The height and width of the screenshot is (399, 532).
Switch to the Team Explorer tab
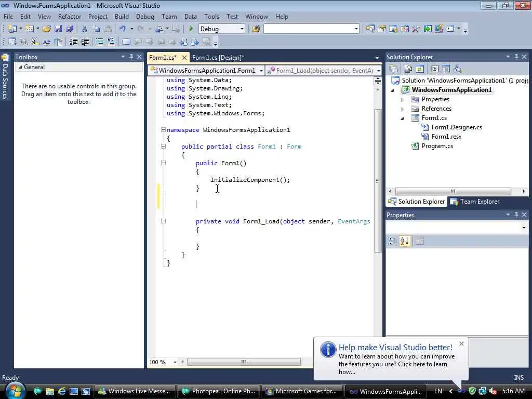pyautogui.click(x=475, y=202)
